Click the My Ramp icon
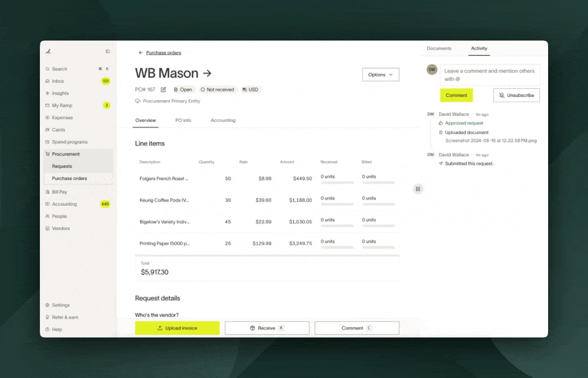Viewport: 588px width, 378px height. tap(47, 106)
